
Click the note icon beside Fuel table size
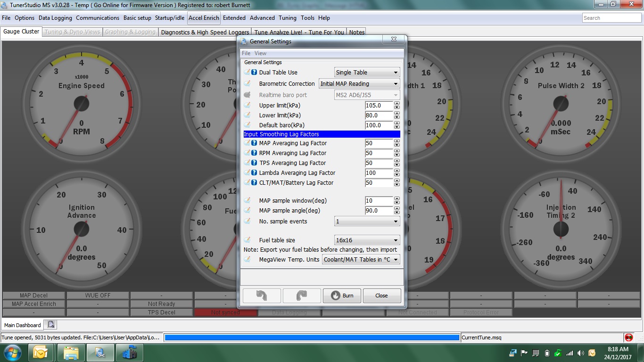pyautogui.click(x=247, y=240)
